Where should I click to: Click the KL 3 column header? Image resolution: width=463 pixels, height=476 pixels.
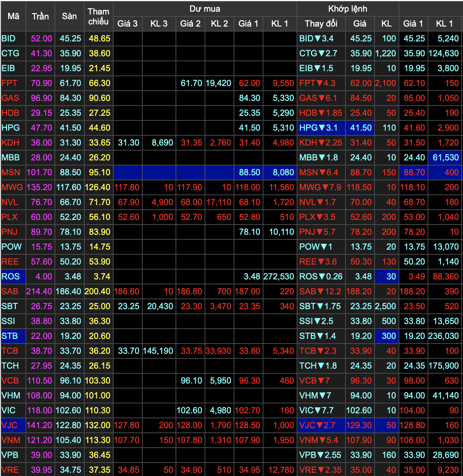(159, 24)
